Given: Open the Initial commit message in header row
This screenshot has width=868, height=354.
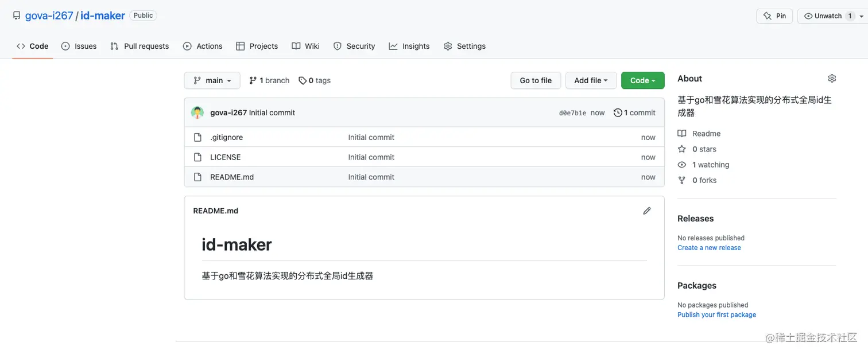Looking at the screenshot, I should point(272,112).
